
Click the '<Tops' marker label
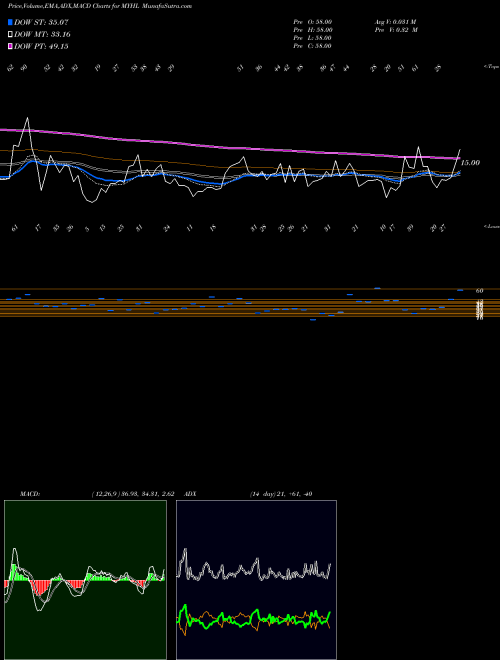[x=492, y=67]
